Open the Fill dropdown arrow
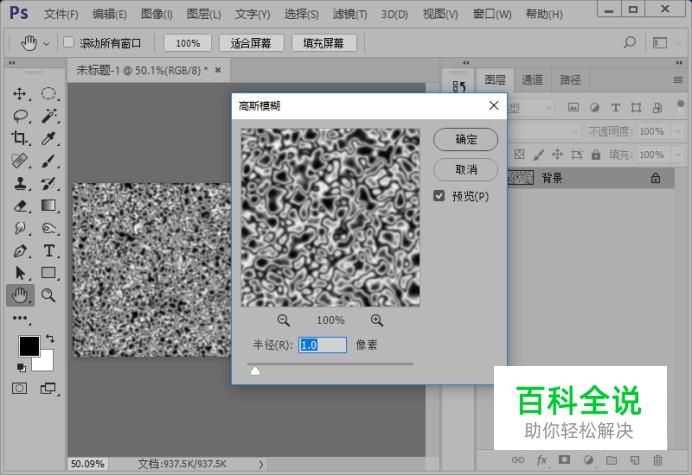Viewport: 692px width, 475px height. (x=677, y=155)
